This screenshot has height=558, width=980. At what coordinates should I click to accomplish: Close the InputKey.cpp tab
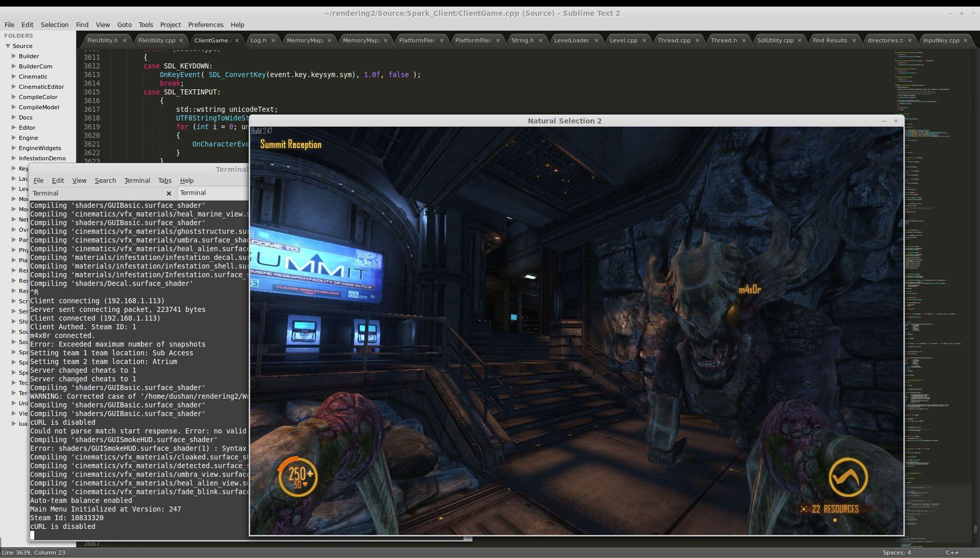[966, 40]
